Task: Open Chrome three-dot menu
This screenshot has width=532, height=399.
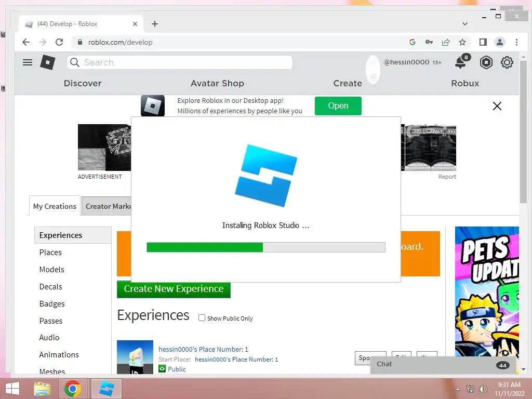Action: pyautogui.click(x=516, y=42)
